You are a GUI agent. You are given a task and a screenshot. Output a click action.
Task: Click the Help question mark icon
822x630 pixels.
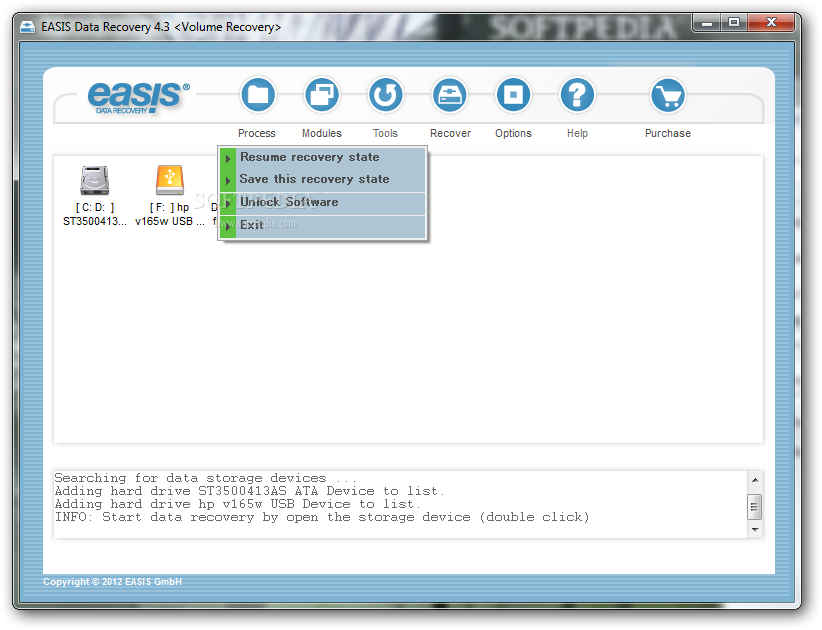pyautogui.click(x=577, y=95)
